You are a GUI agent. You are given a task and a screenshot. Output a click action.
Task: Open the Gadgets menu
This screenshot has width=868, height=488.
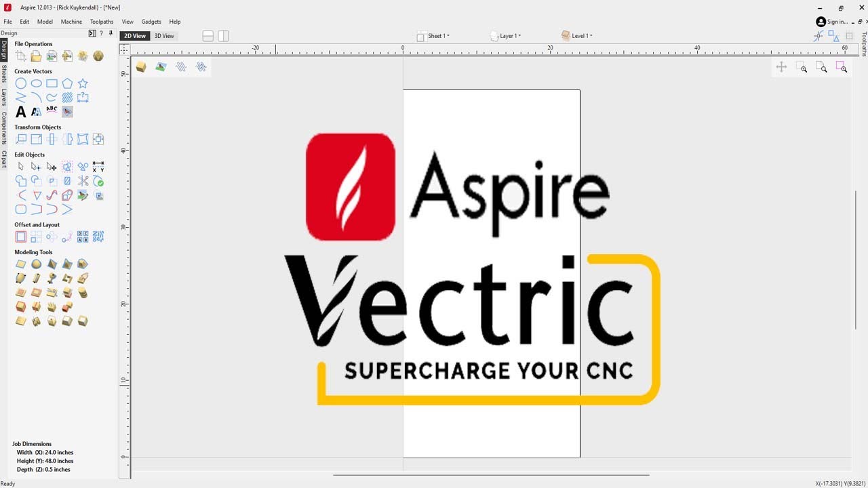click(x=151, y=22)
